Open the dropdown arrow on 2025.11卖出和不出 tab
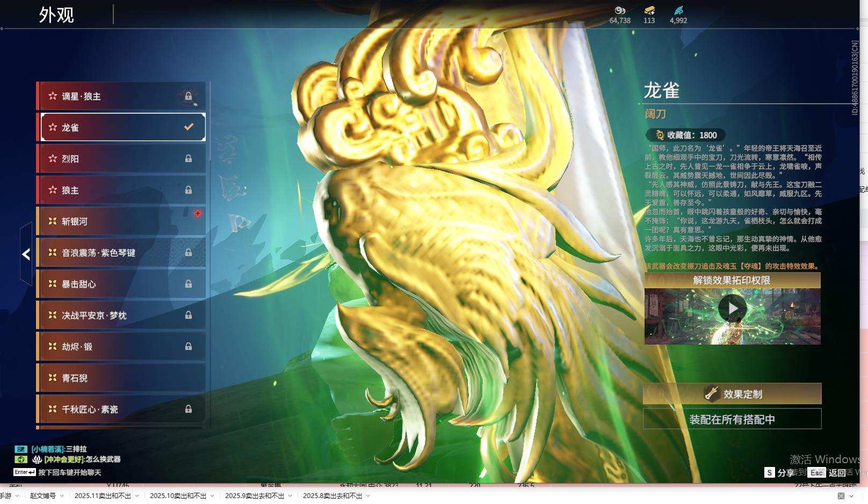868x504 pixels. [137, 496]
